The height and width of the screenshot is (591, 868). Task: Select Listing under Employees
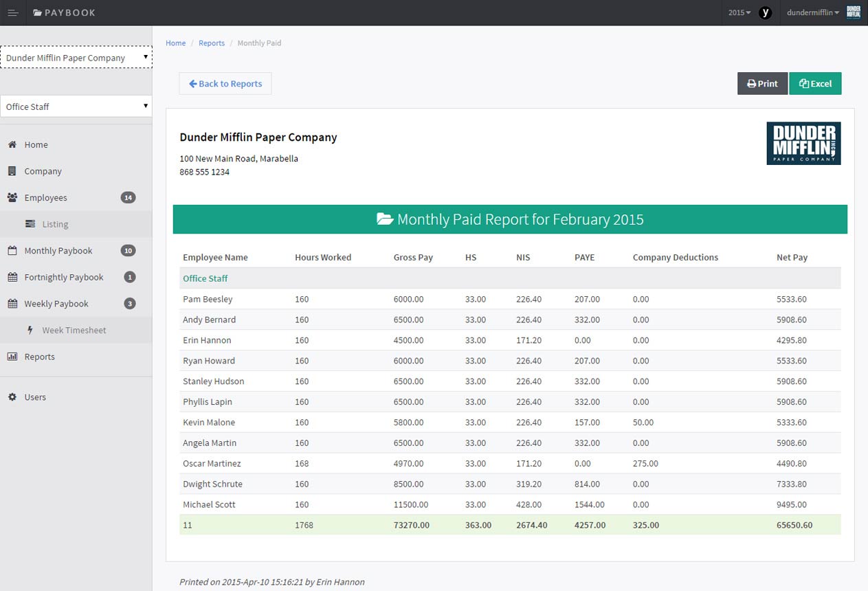[76, 224]
